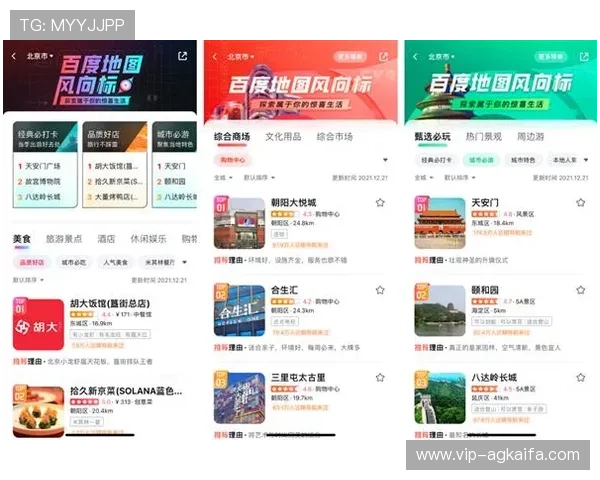Favorite 朝阳大悦城 with its star icon
Image resolution: width=600 pixels, height=480 pixels.
click(380, 202)
